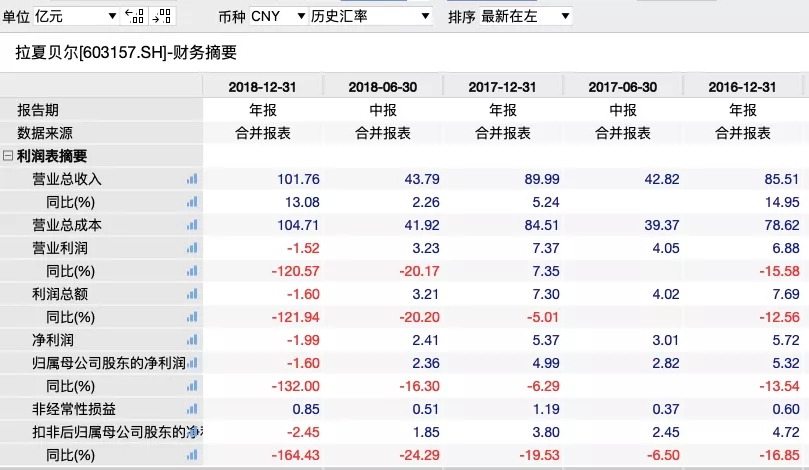Click the 数据来源 row label

[45, 133]
